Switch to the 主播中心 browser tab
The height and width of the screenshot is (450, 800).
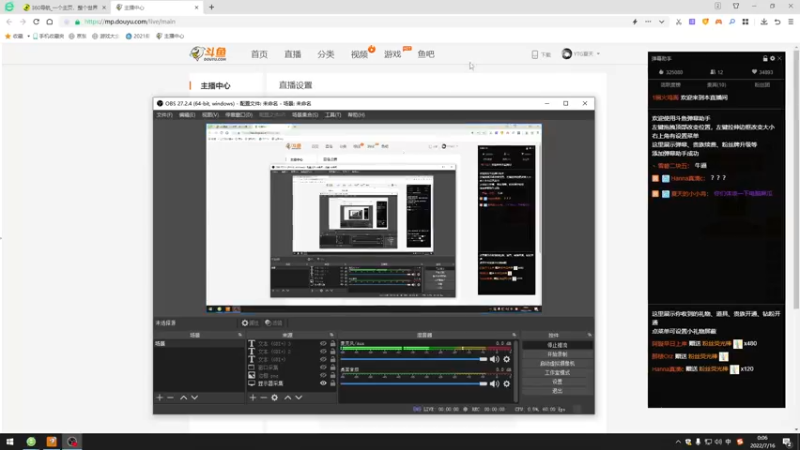coord(156,8)
